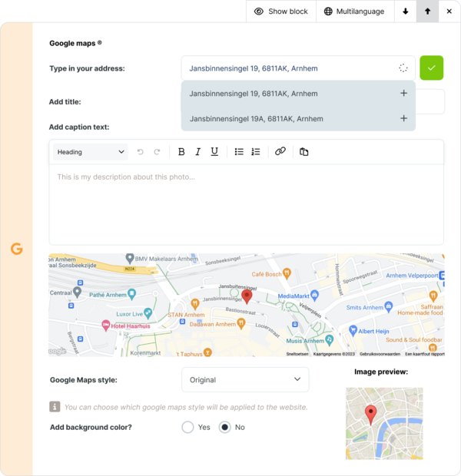Select suggestion Jansbinnensingel 19, 6811AK, Arnhem
461x476 pixels.
coord(298,94)
